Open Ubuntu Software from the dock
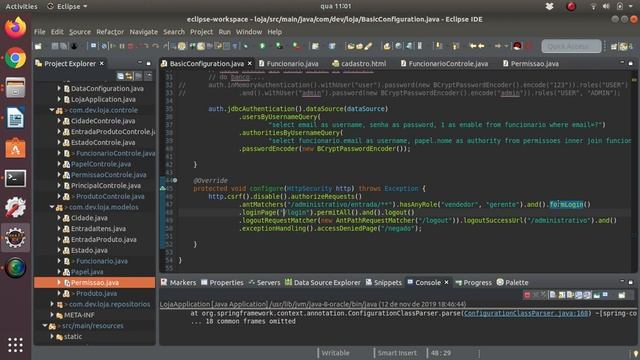The width and height of the screenshot is (640, 360). (16, 149)
